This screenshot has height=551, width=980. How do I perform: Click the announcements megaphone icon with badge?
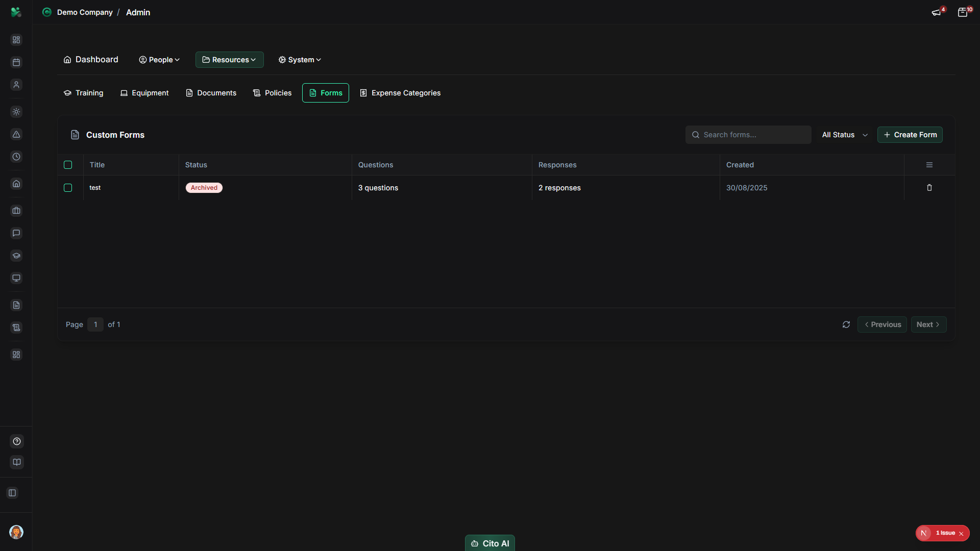coord(937,12)
